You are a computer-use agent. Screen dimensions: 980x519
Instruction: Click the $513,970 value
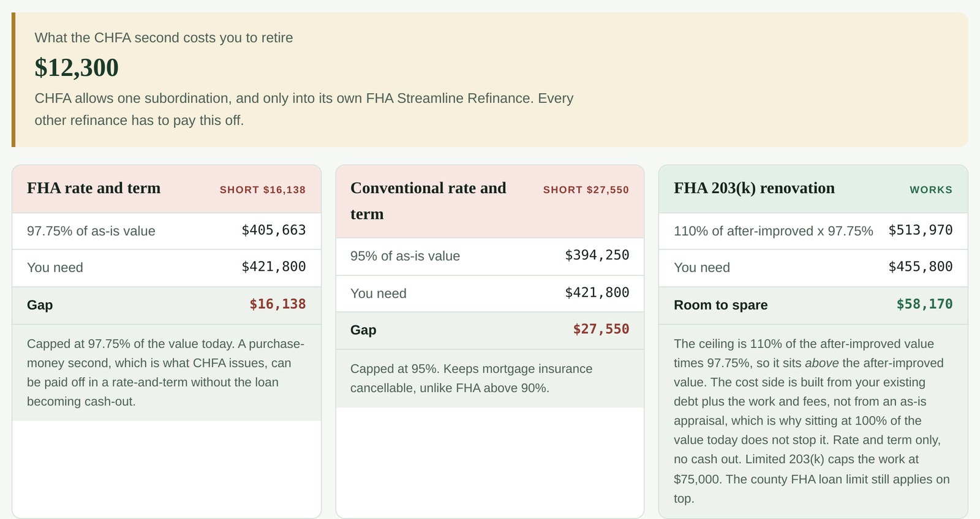(921, 230)
